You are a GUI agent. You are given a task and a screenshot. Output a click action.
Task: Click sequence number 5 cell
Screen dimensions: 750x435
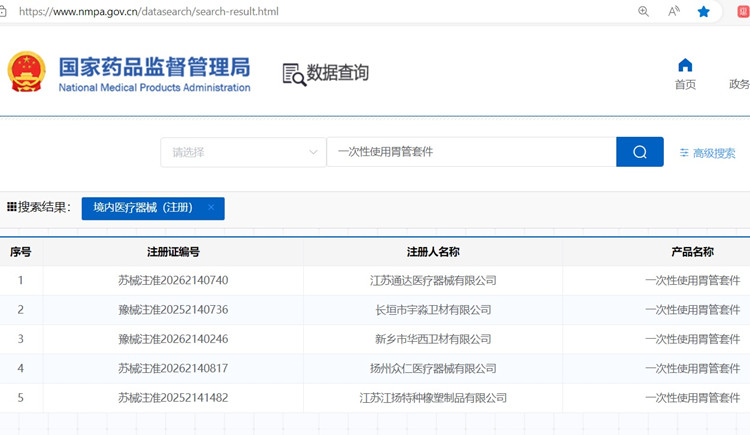[21, 398]
